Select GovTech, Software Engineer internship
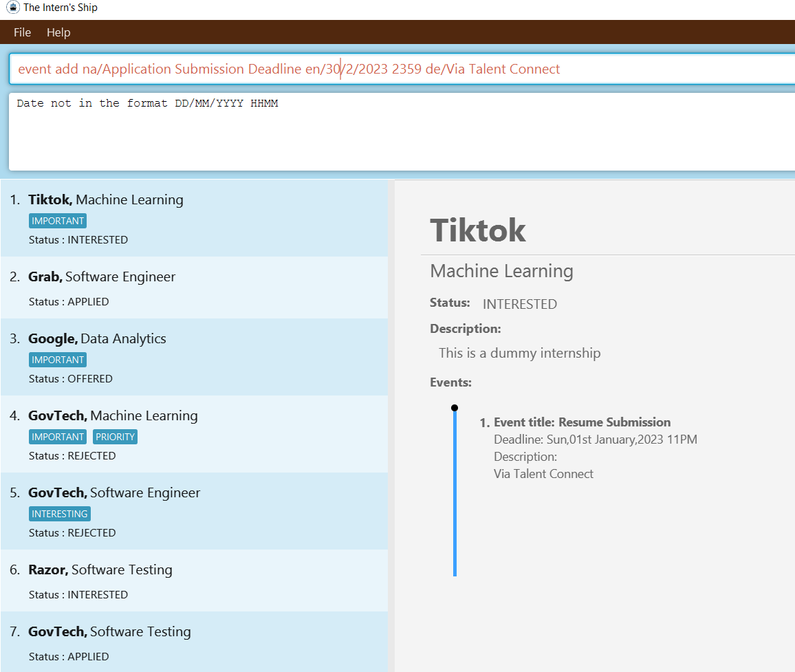Image resolution: width=795 pixels, height=672 pixels. (x=194, y=511)
